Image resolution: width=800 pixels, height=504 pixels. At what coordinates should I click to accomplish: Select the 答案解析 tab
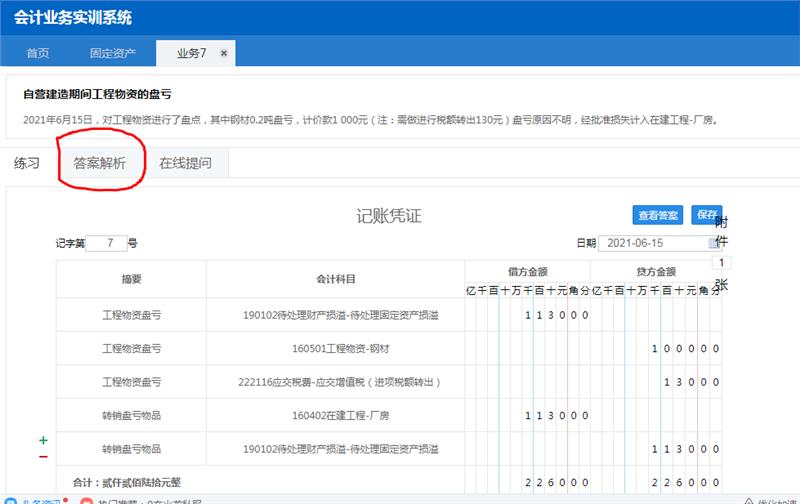click(100, 163)
